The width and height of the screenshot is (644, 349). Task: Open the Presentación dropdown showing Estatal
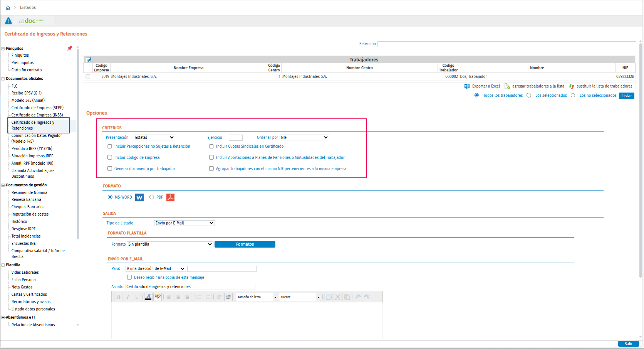(154, 138)
